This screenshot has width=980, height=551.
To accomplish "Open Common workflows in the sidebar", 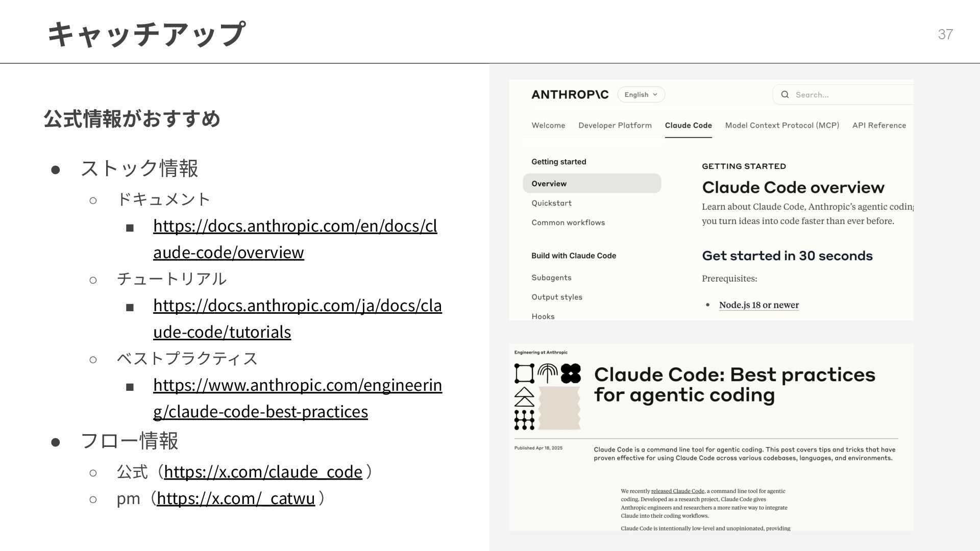I will pos(568,222).
